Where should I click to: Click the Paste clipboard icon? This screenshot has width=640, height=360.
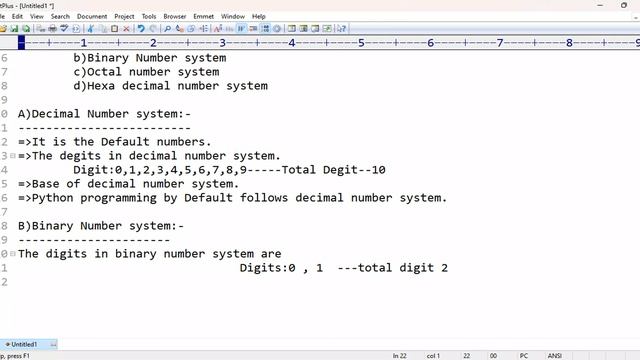pyautogui.click(x=114, y=29)
